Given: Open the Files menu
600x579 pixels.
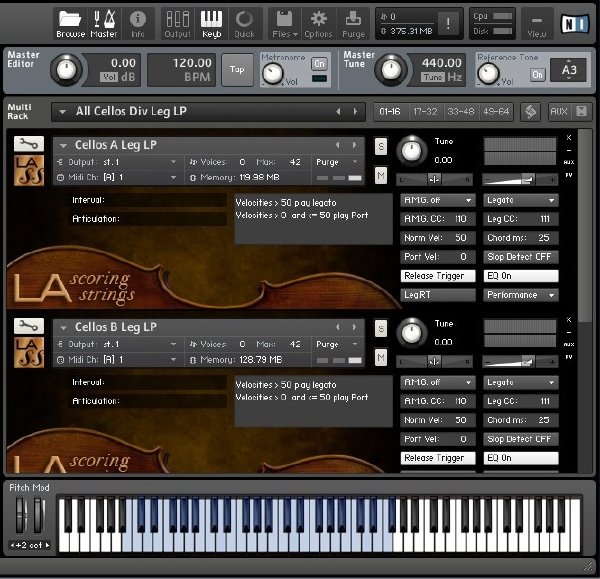Looking at the screenshot, I should click(x=285, y=24).
